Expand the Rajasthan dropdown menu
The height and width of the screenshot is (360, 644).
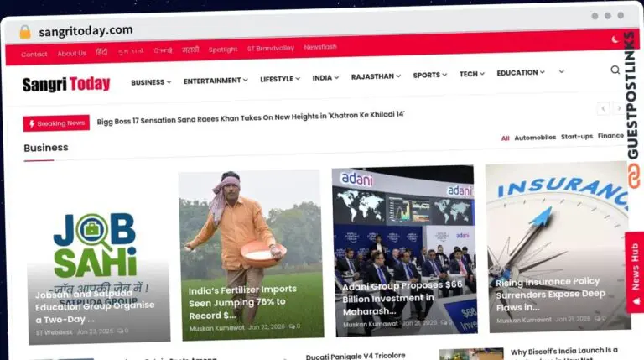point(376,76)
